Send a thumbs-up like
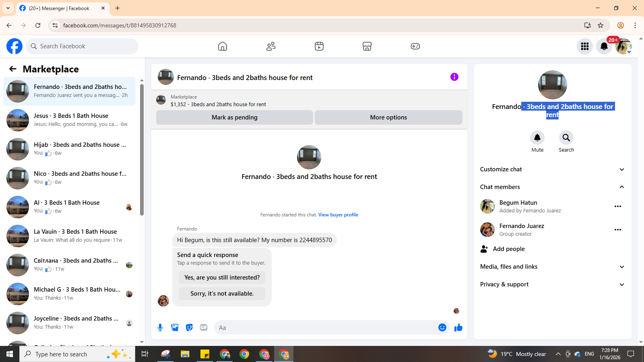This screenshot has height=362, width=644. click(458, 327)
